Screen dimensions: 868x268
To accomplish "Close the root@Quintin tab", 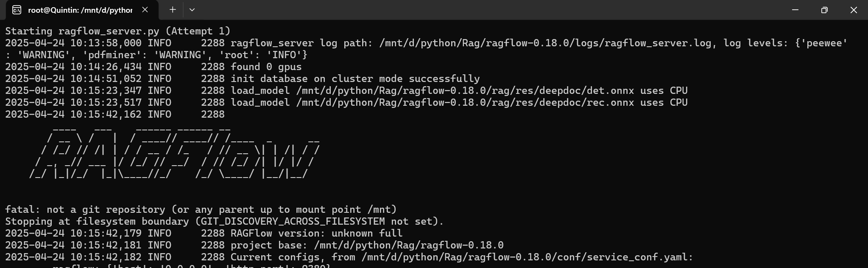I will coord(144,10).
